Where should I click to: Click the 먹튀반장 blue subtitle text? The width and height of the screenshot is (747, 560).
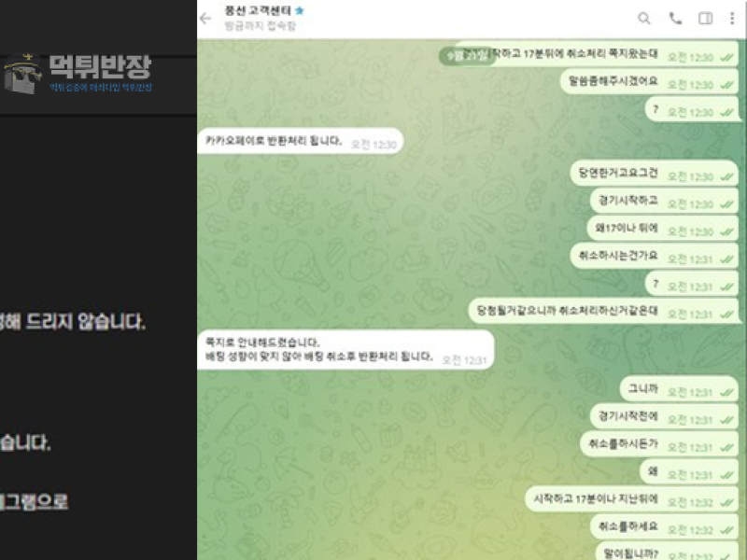[101, 87]
